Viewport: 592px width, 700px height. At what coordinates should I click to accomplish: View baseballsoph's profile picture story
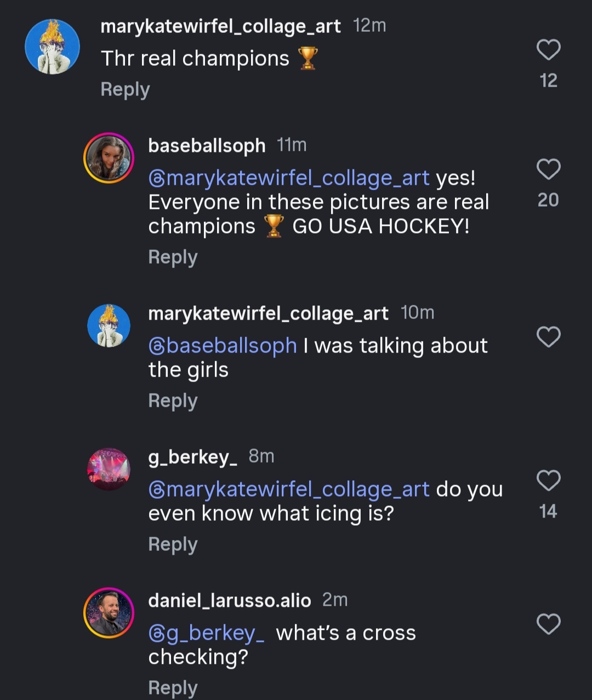coord(109,158)
